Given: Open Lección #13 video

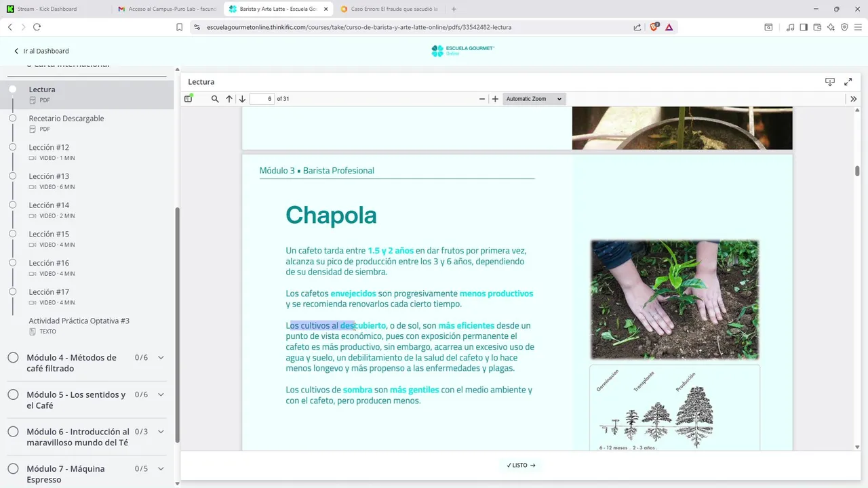Looking at the screenshot, I should point(88,181).
